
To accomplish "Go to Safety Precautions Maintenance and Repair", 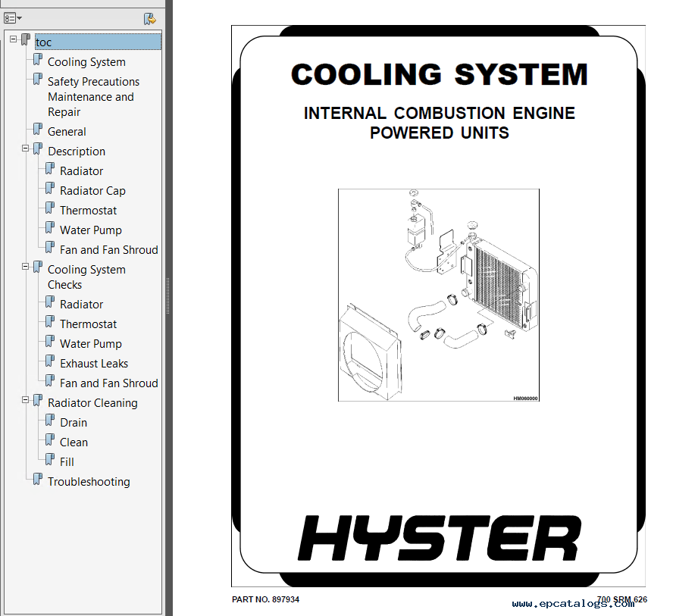I will [93, 97].
